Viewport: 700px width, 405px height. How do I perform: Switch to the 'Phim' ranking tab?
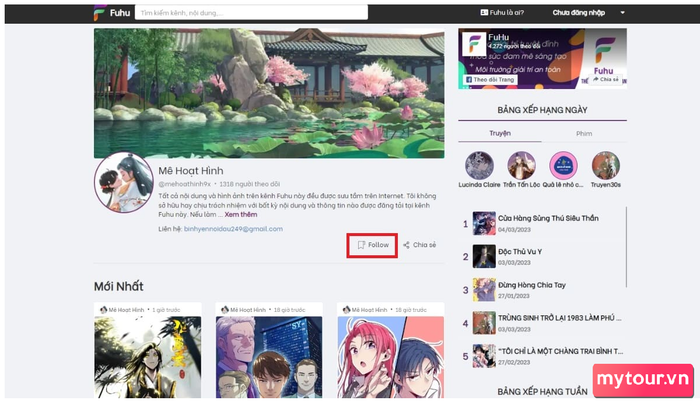[x=584, y=133]
